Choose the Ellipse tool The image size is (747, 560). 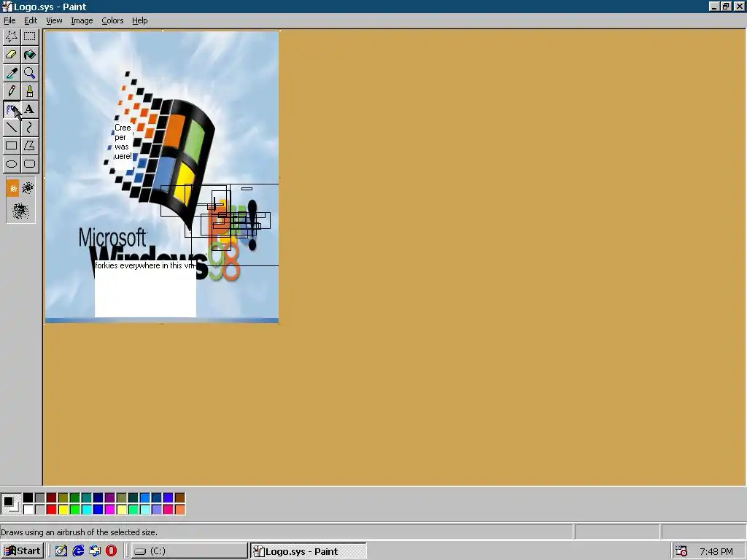pos(12,164)
